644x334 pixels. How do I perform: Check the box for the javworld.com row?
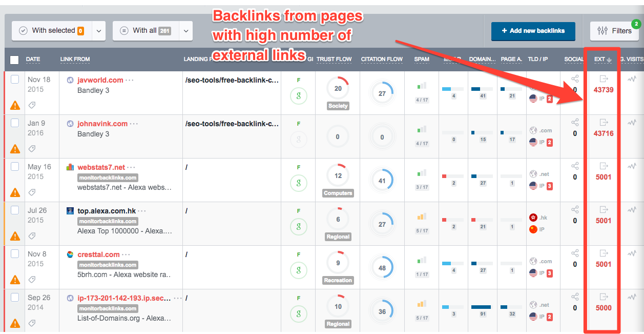click(x=15, y=79)
